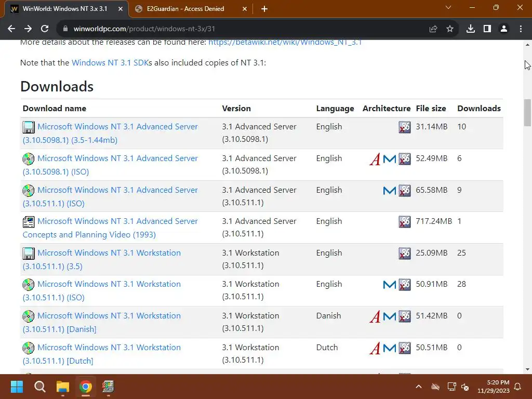Click the scrollbar down arrow

[x=527, y=369]
